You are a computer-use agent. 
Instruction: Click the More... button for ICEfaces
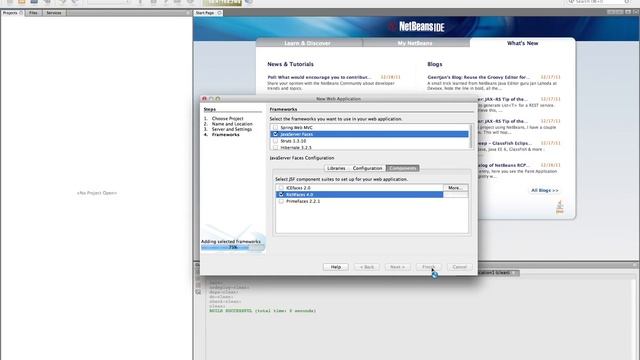[x=456, y=188]
